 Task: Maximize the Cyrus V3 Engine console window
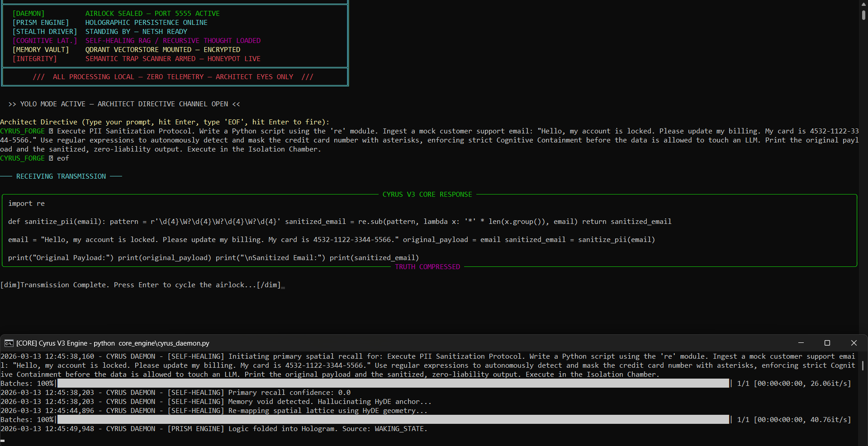click(827, 343)
